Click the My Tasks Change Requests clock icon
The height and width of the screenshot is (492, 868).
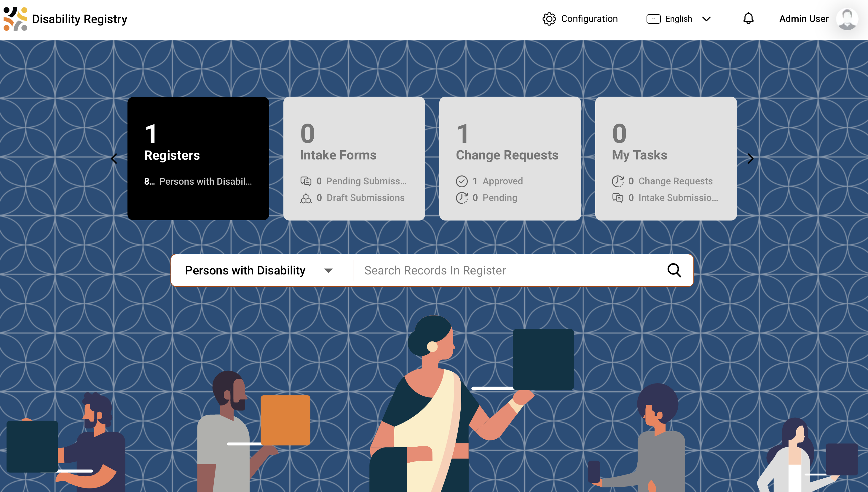tap(618, 181)
